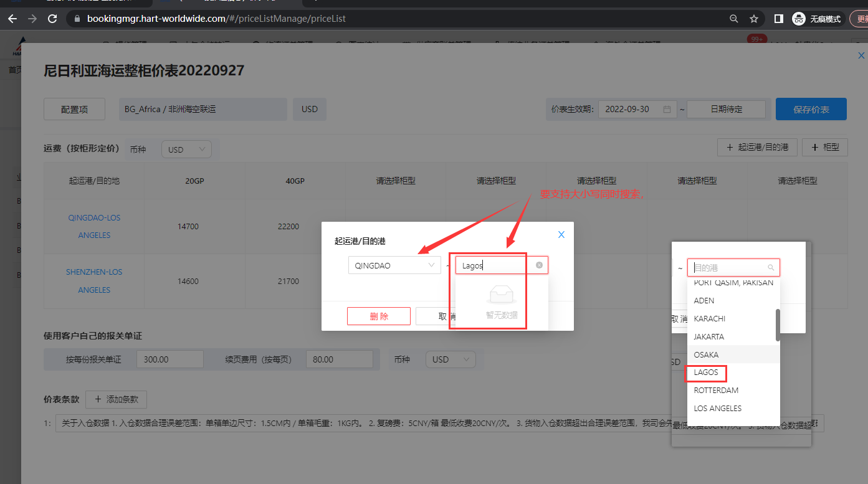Image resolution: width=868 pixels, height=484 pixels.
Task: Click the browser zoom magnifier icon
Action: (734, 19)
